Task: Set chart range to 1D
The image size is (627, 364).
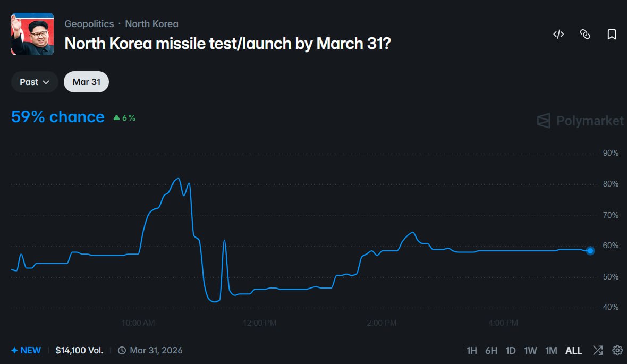Action: coord(511,350)
